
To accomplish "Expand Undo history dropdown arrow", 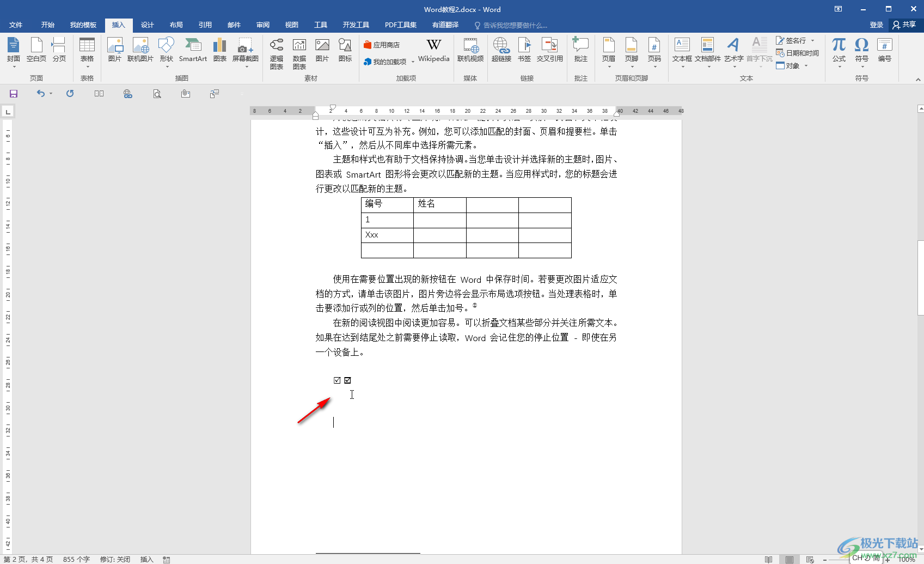I will point(51,94).
